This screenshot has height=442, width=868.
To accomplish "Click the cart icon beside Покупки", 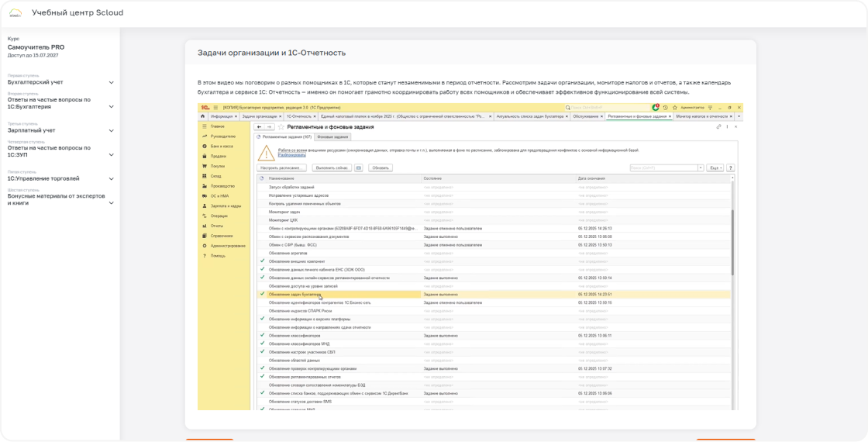I will (205, 166).
